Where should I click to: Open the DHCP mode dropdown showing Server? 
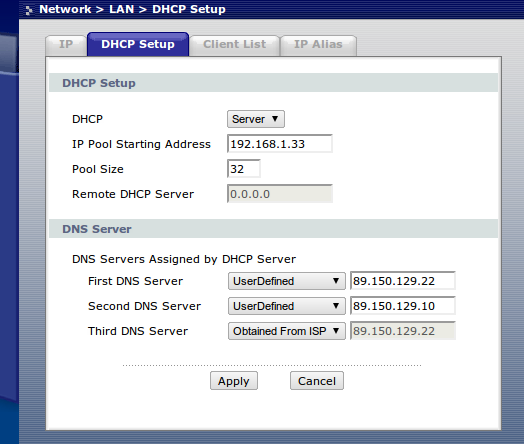coord(256,119)
